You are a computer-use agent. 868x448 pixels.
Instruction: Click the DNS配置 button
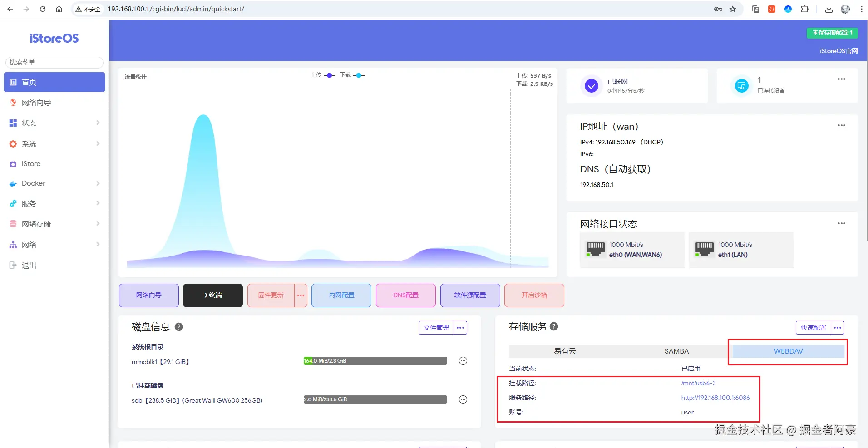point(406,295)
